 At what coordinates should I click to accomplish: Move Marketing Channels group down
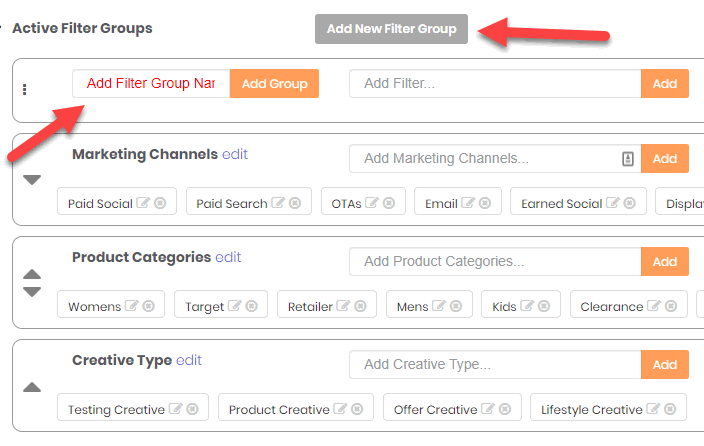click(x=32, y=180)
